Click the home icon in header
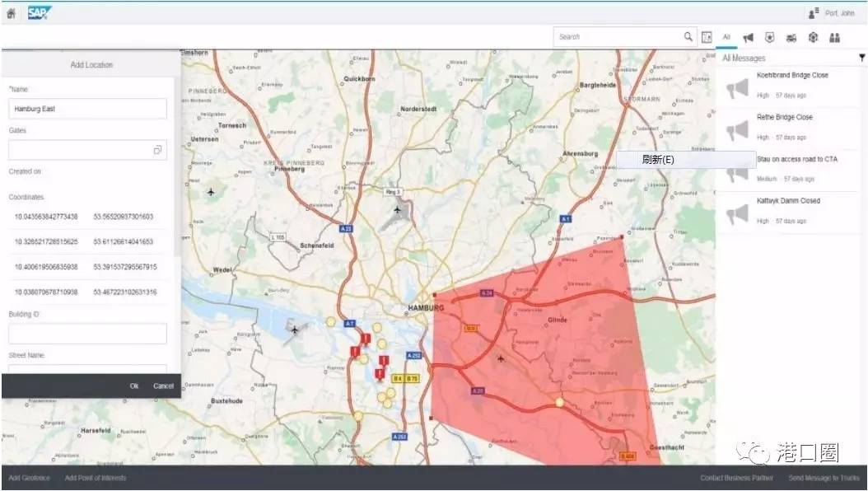868x491 pixels. point(11,13)
